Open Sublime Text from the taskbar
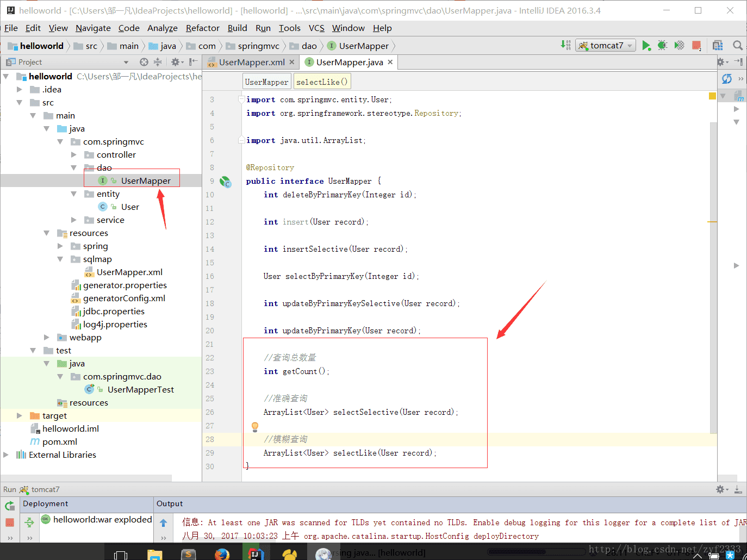Viewport: 747px width, 560px height. click(x=188, y=553)
